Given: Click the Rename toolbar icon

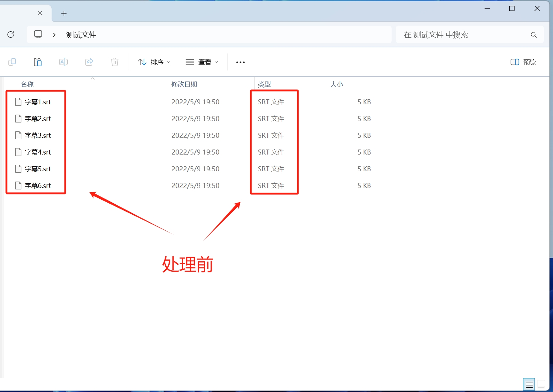Looking at the screenshot, I should [63, 62].
